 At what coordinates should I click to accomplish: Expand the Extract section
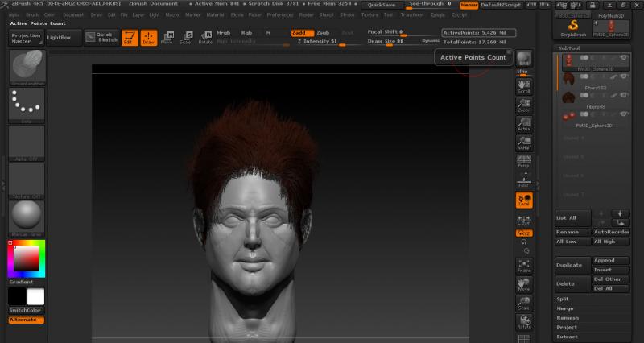567,337
